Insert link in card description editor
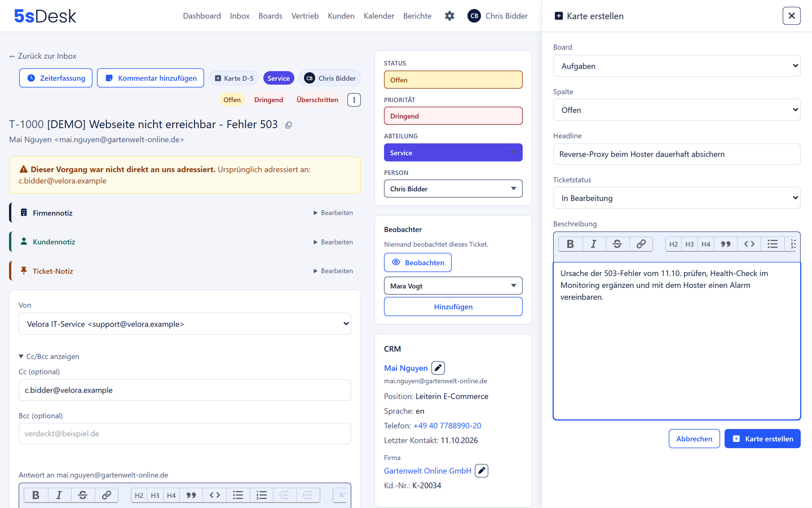The height and width of the screenshot is (508, 812). pyautogui.click(x=641, y=244)
